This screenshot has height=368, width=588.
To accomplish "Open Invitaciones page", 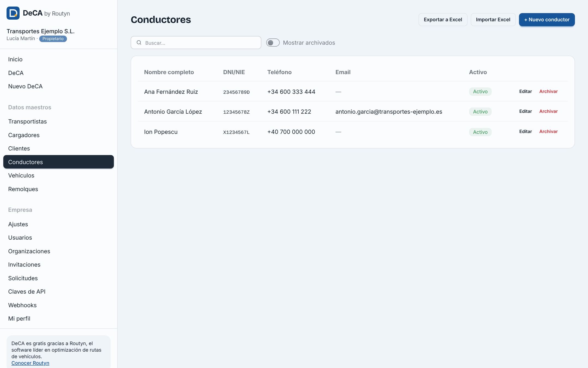I will point(59,265).
